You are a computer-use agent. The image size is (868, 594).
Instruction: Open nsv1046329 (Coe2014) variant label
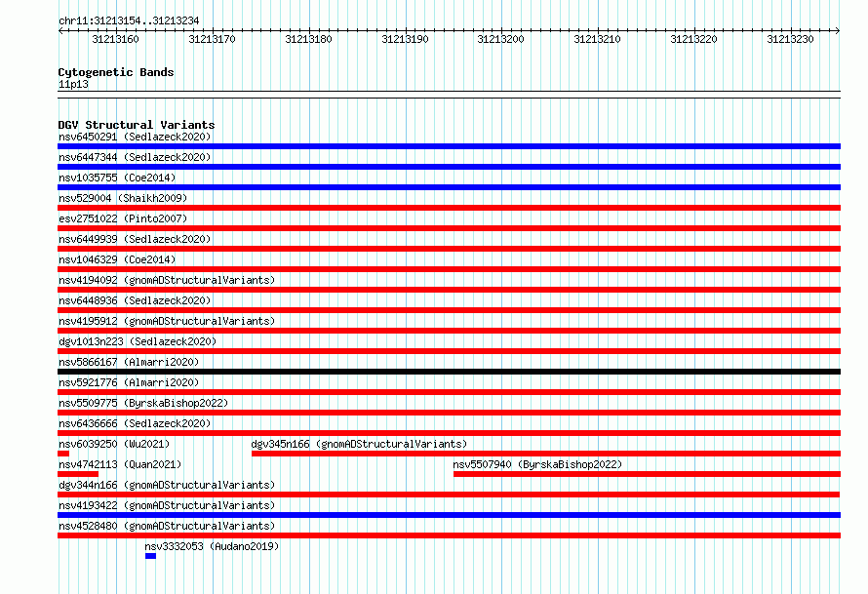117,259
